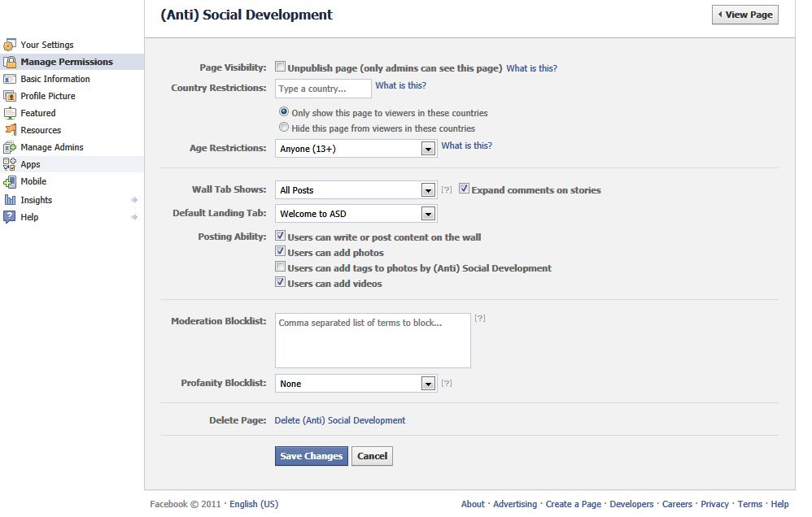Screen dimensions: 812x517
Task: Enable Users can add tags to photos
Action: [280, 267]
